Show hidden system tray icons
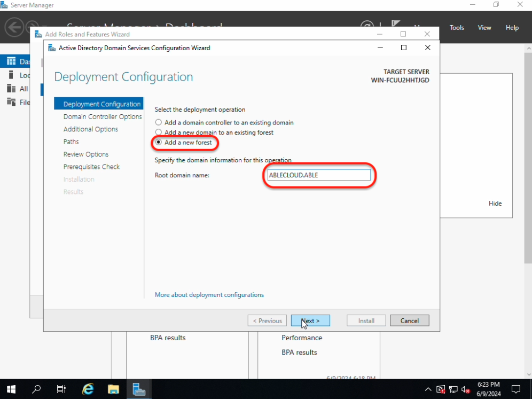The image size is (532, 399). [428, 389]
